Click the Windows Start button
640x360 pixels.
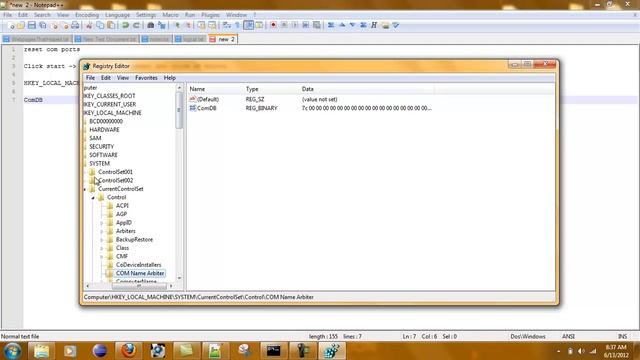[12, 351]
